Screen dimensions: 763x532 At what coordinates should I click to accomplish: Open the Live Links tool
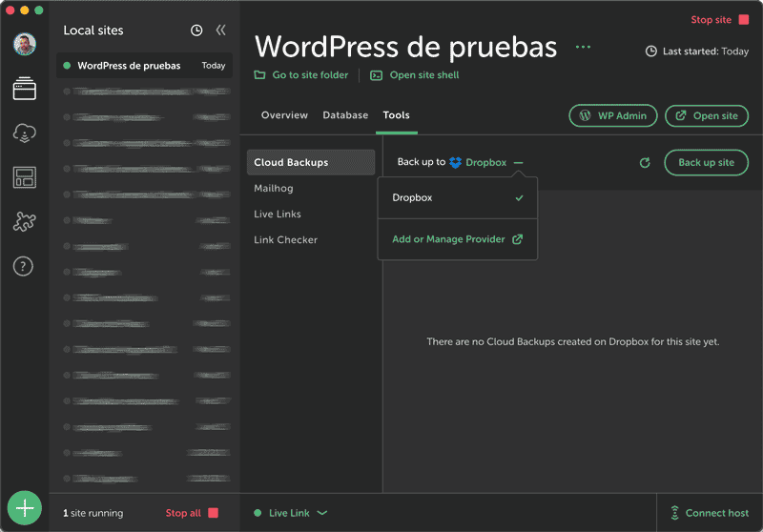(x=278, y=214)
